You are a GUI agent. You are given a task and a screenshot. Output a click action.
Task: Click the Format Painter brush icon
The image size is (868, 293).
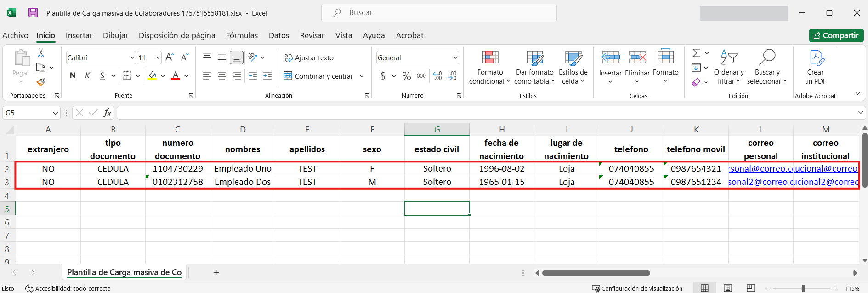(x=41, y=82)
